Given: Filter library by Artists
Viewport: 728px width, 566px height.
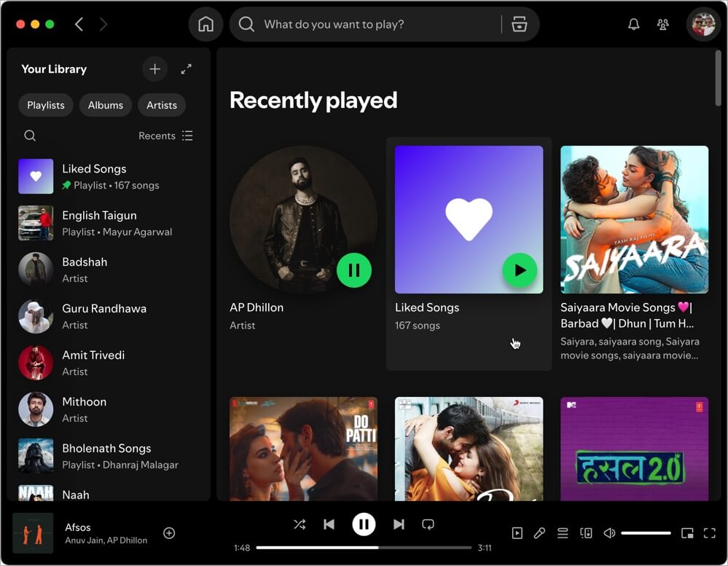Looking at the screenshot, I should (162, 105).
